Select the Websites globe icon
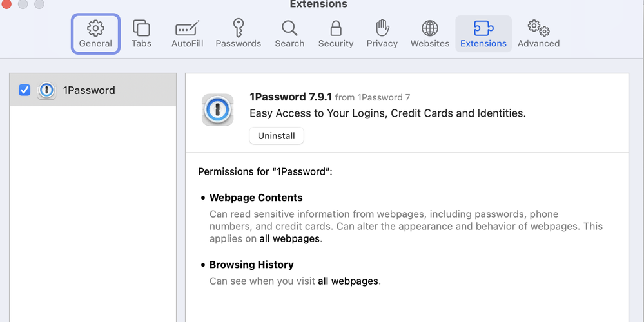This screenshot has width=644, height=322. 430,28
